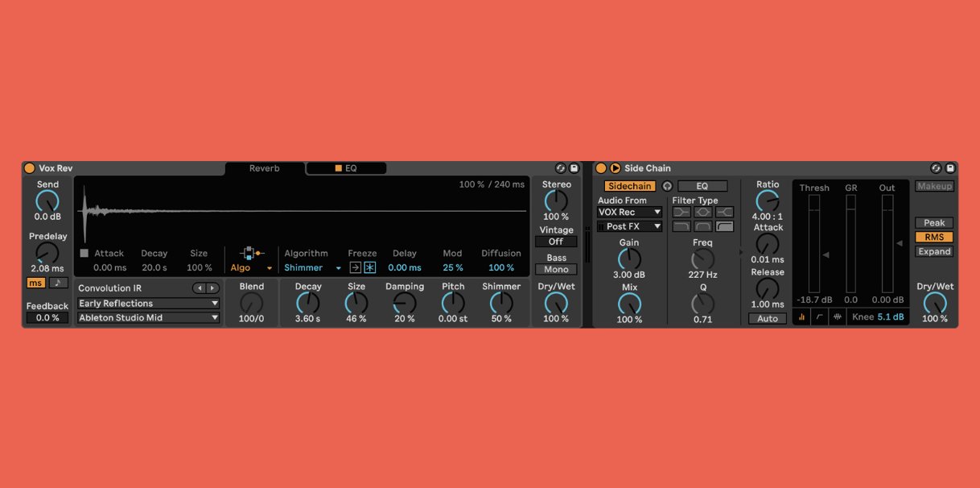The image size is (980, 488).
Task: Select the high shelf filter type icon
Action: click(725, 212)
